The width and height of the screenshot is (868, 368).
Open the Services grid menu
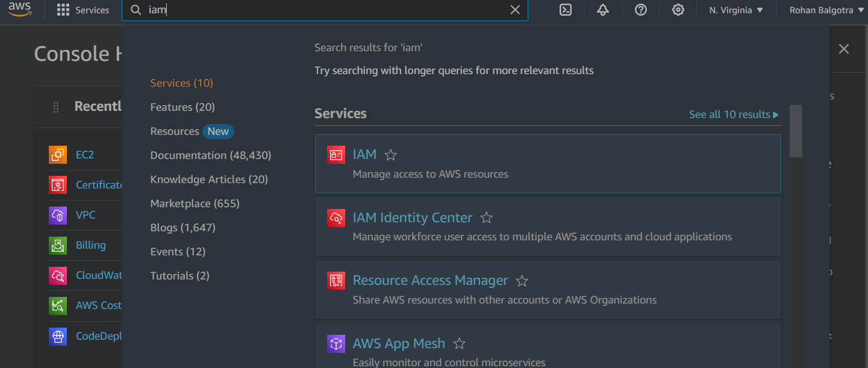83,10
